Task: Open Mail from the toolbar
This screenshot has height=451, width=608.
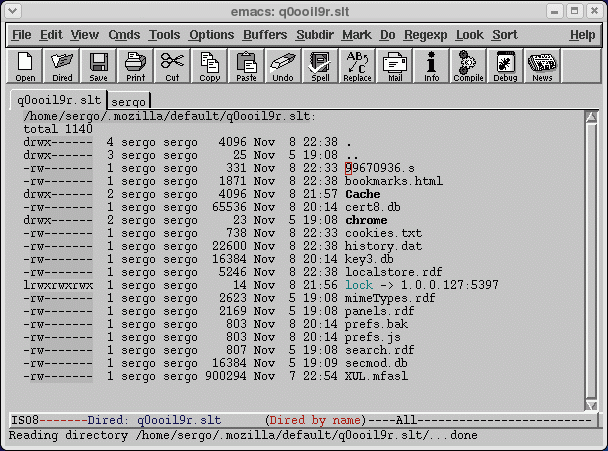Action: tap(395, 66)
